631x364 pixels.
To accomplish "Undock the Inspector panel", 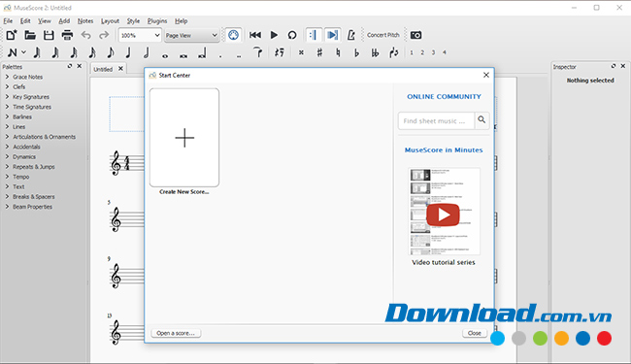I will pyautogui.click(x=613, y=66).
